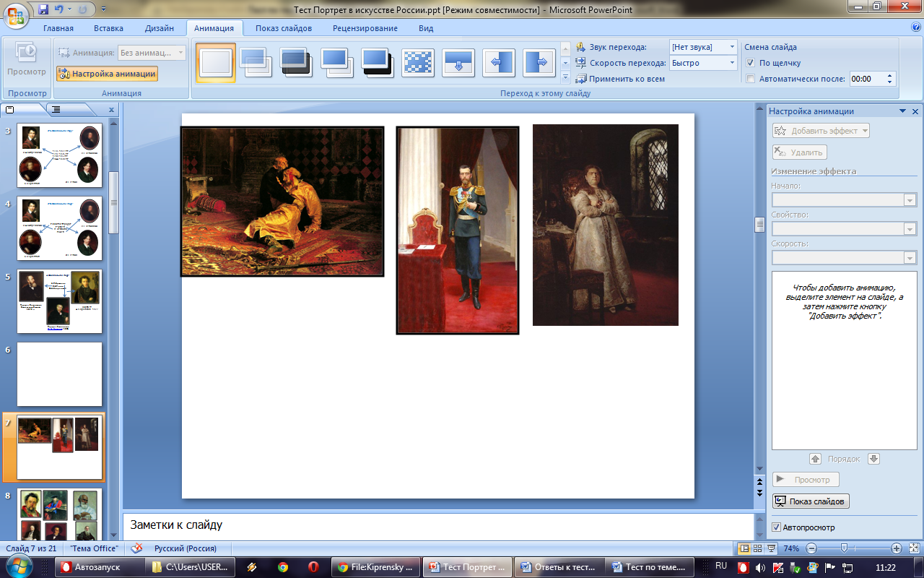This screenshot has width=924, height=578.
Task: Switch to Normal view icon
Action: [x=744, y=548]
